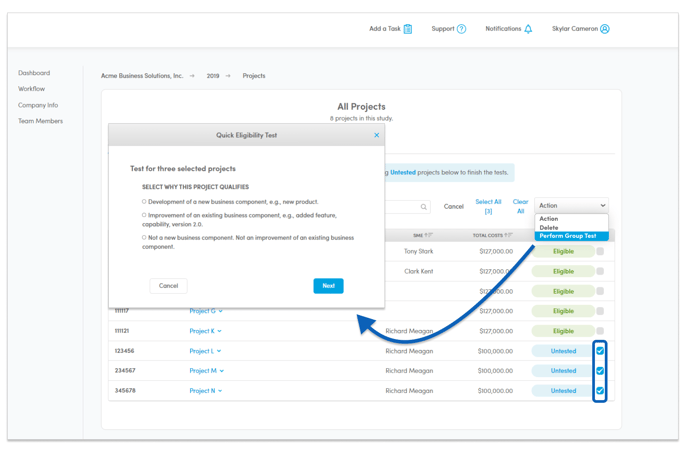Click Eligible status in Tony Stark row
Screen dimensions: 688x450
tap(563, 251)
